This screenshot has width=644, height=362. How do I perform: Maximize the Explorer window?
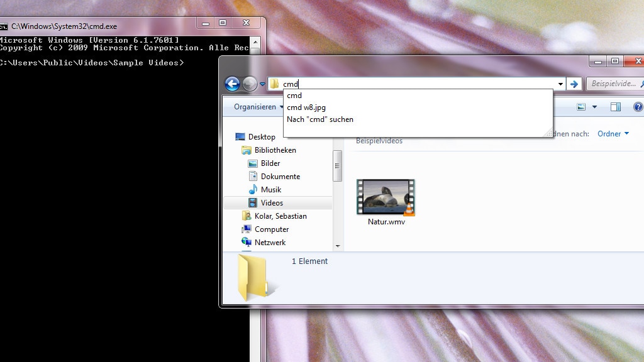615,62
